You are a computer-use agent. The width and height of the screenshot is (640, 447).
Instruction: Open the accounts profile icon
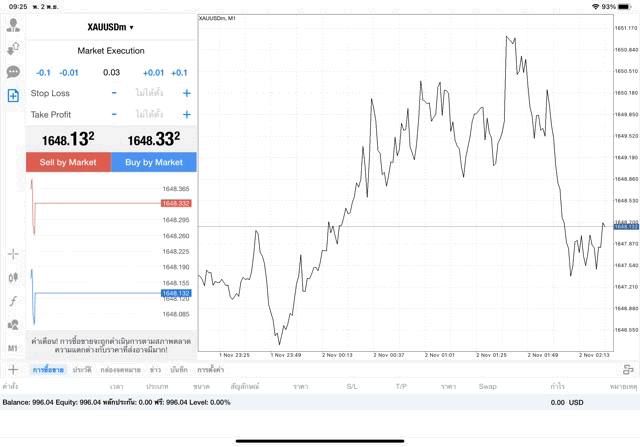point(13,24)
